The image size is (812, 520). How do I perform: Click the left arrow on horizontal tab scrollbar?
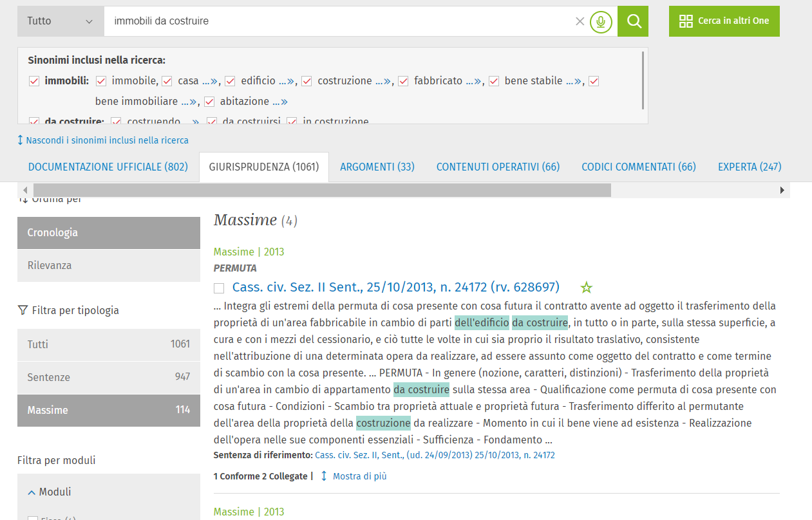(x=25, y=190)
